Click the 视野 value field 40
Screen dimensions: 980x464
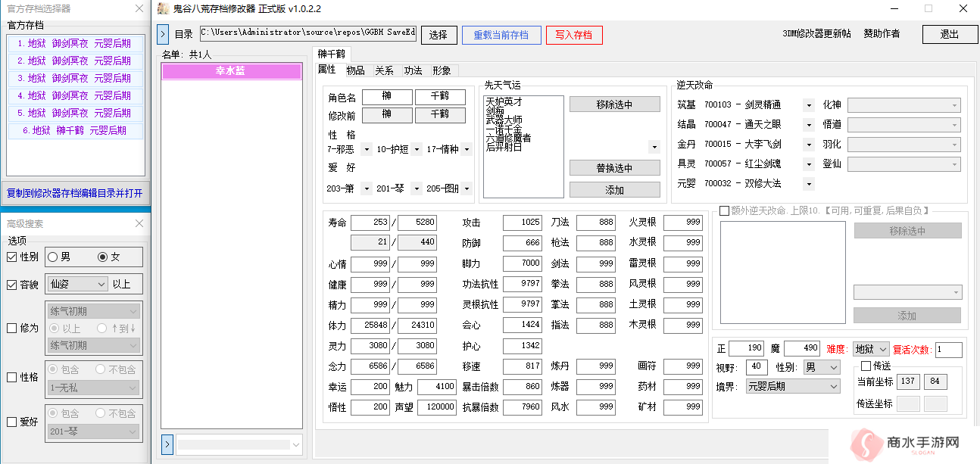757,367
